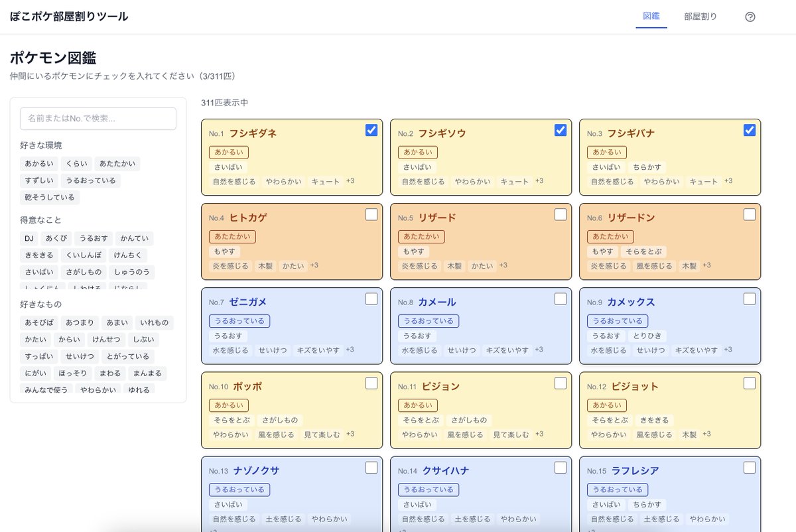Screen dimensions: 796x532
Task: Focus the 名前またはNo.で検索 search field
Action: coord(98,119)
